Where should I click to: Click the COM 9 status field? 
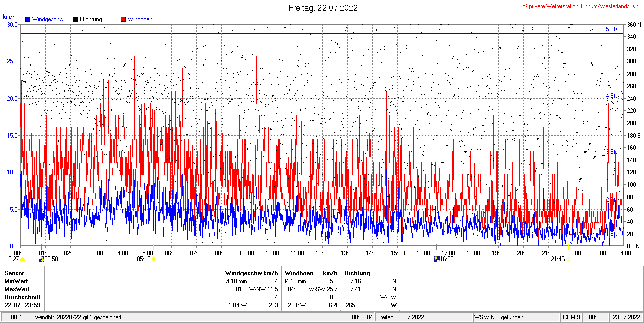(x=572, y=318)
